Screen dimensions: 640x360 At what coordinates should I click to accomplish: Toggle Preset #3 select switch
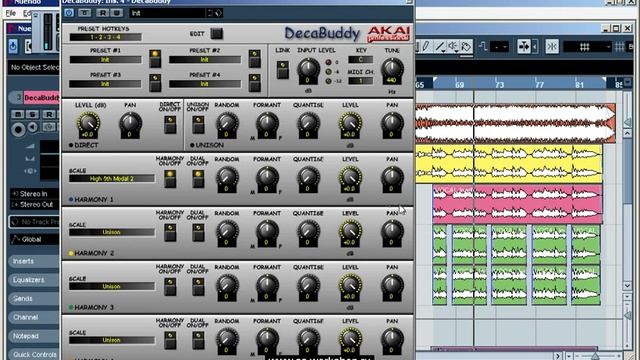tap(155, 83)
